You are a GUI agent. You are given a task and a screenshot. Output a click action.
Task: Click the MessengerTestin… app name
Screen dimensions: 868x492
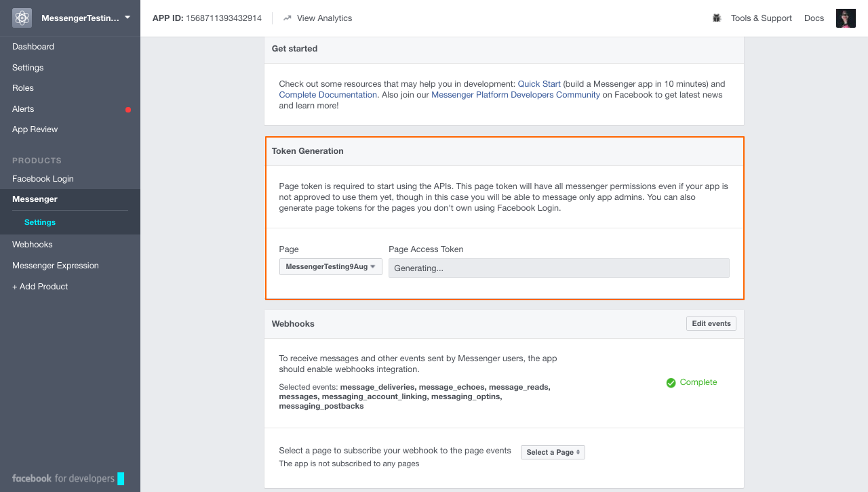[80, 18]
